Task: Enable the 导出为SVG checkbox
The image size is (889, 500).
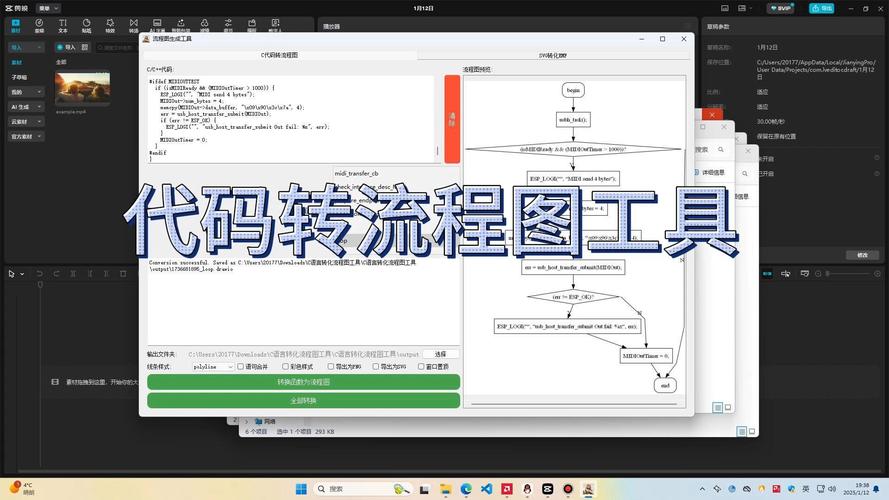Action: coord(376,367)
